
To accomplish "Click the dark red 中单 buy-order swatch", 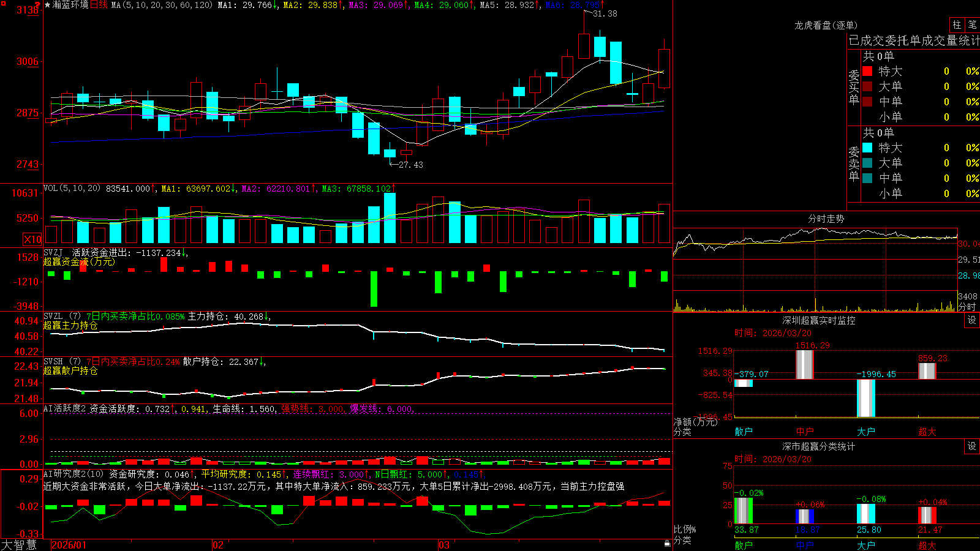I will click(x=867, y=102).
